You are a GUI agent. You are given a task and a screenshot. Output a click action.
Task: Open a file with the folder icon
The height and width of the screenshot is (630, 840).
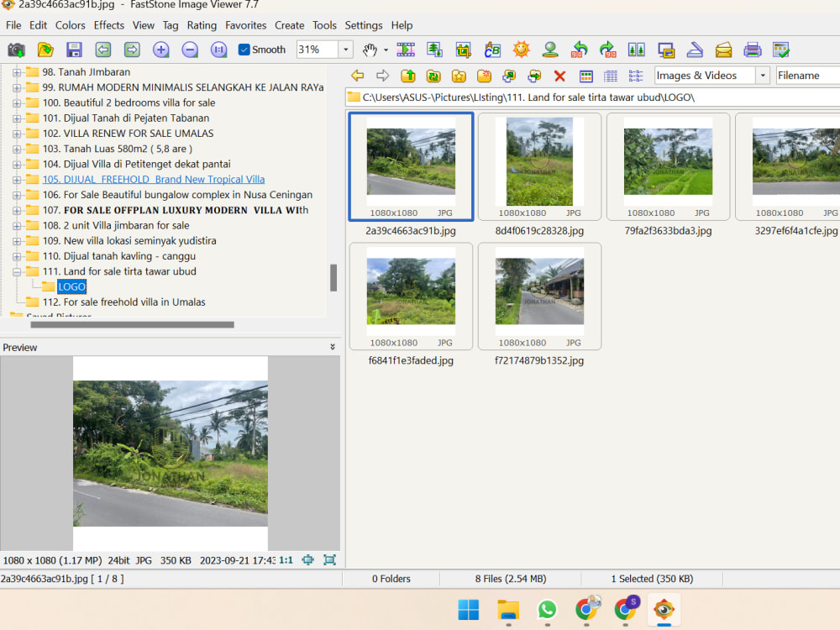[45, 50]
